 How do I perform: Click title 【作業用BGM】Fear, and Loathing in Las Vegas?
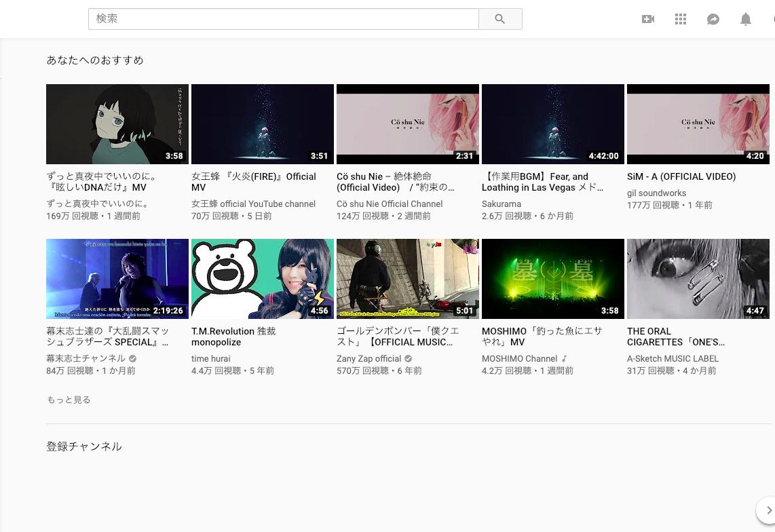point(543,182)
